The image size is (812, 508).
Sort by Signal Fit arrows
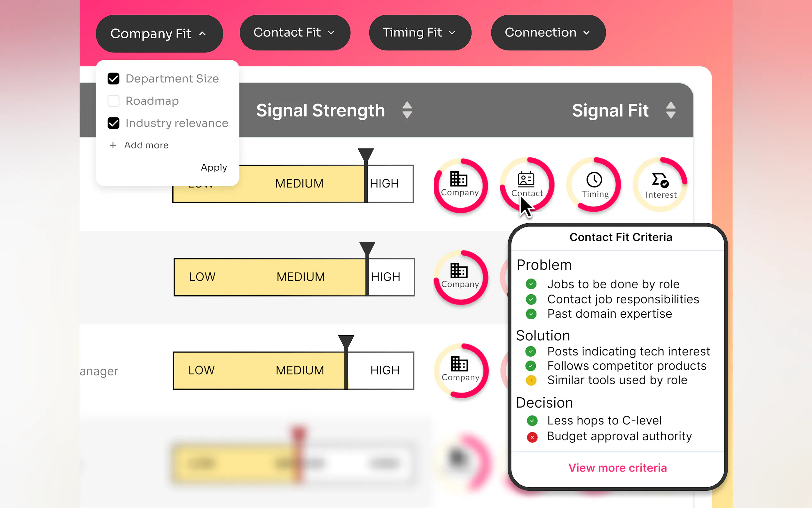click(670, 110)
